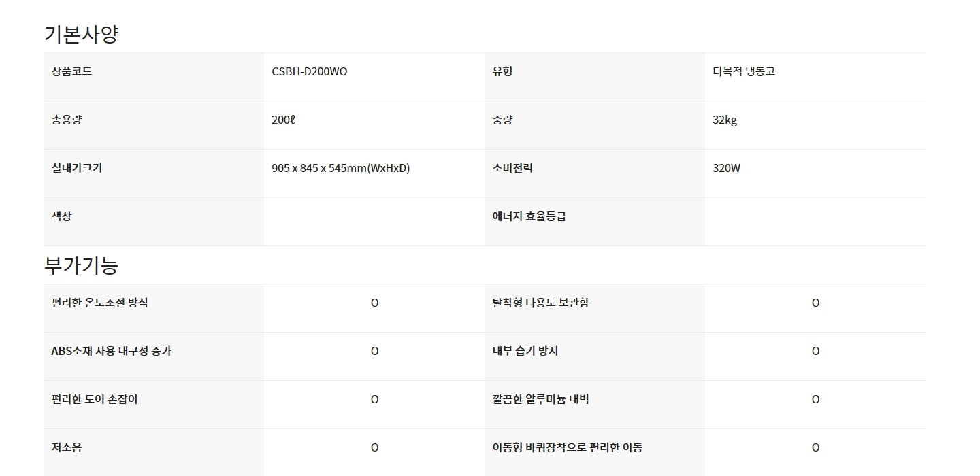Click the O mark for 편리한 온도조절 방식
This screenshot has height=476, width=980.
[x=374, y=303]
